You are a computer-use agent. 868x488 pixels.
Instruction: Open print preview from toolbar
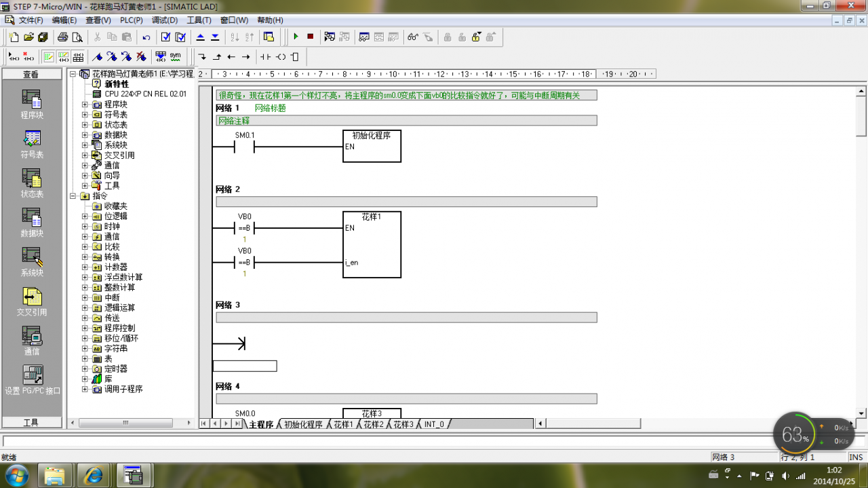77,37
